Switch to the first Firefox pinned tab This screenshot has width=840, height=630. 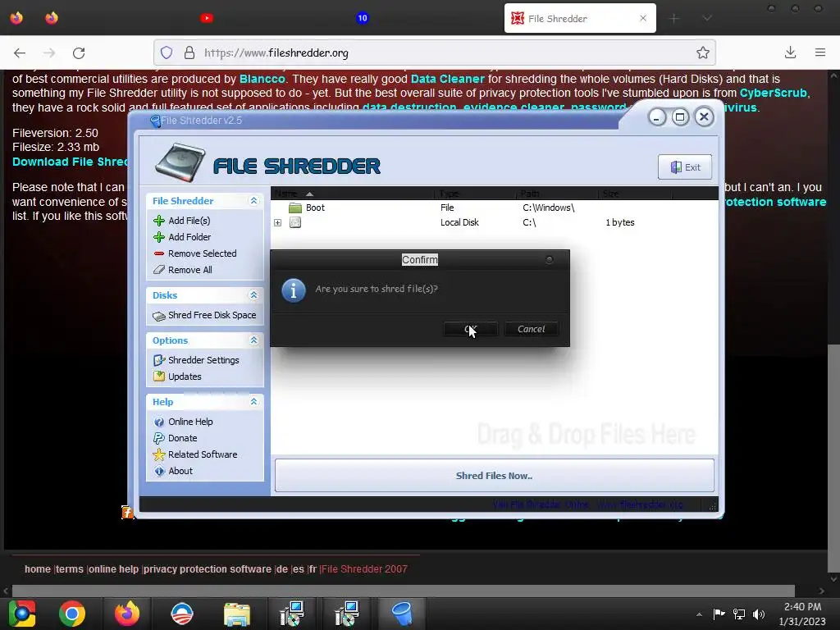click(x=16, y=18)
